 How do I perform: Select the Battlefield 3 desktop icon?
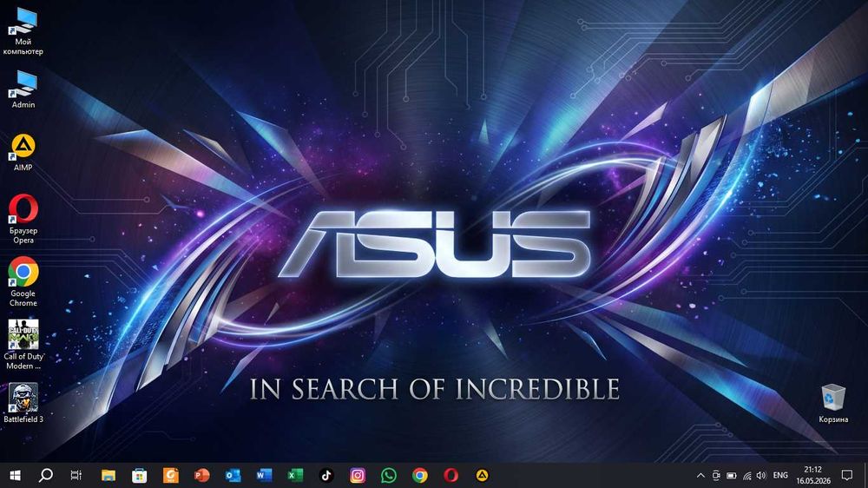pyautogui.click(x=23, y=403)
